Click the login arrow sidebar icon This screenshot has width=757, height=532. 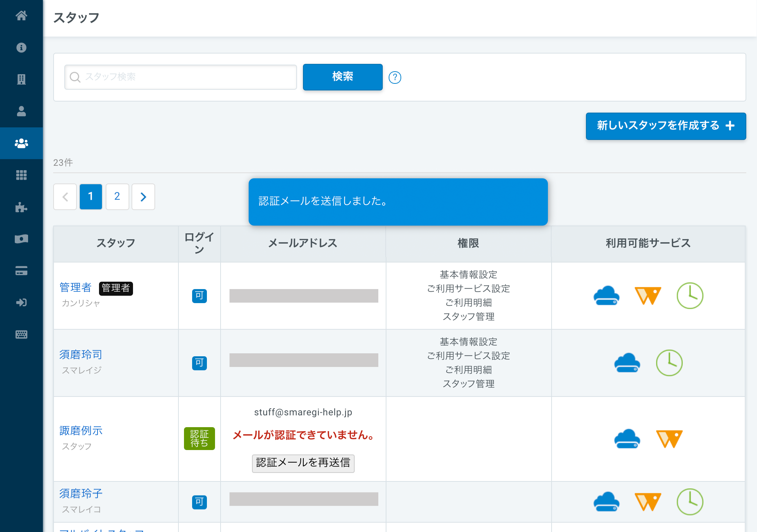click(x=21, y=303)
